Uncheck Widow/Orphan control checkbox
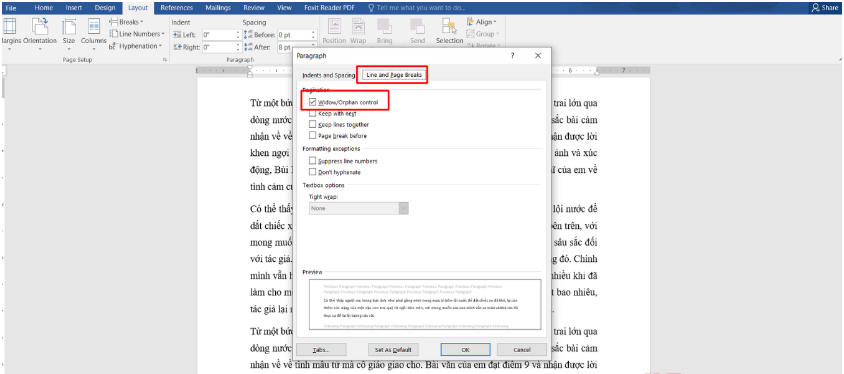 pyautogui.click(x=313, y=102)
